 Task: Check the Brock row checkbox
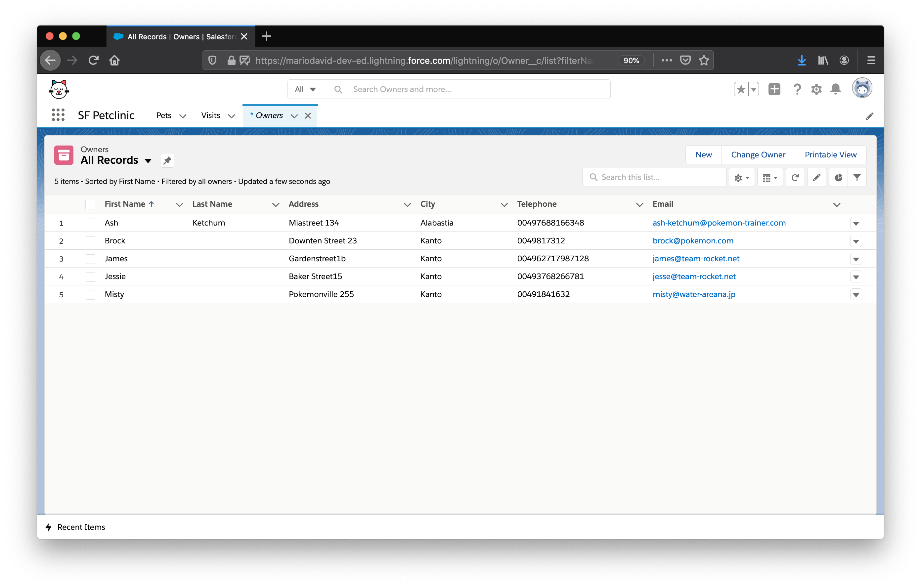(x=90, y=241)
